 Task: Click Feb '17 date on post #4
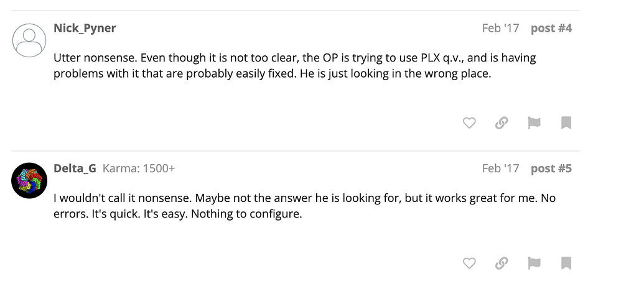pyautogui.click(x=500, y=28)
